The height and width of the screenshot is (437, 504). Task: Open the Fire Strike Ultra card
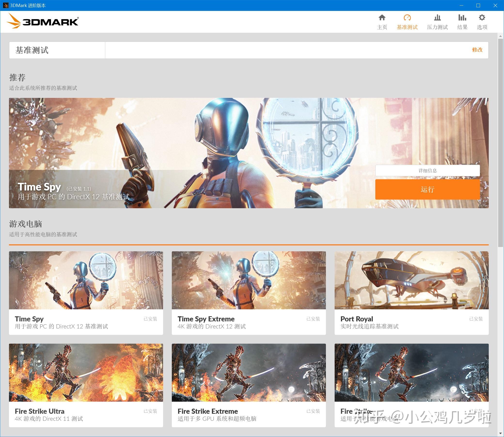point(86,385)
